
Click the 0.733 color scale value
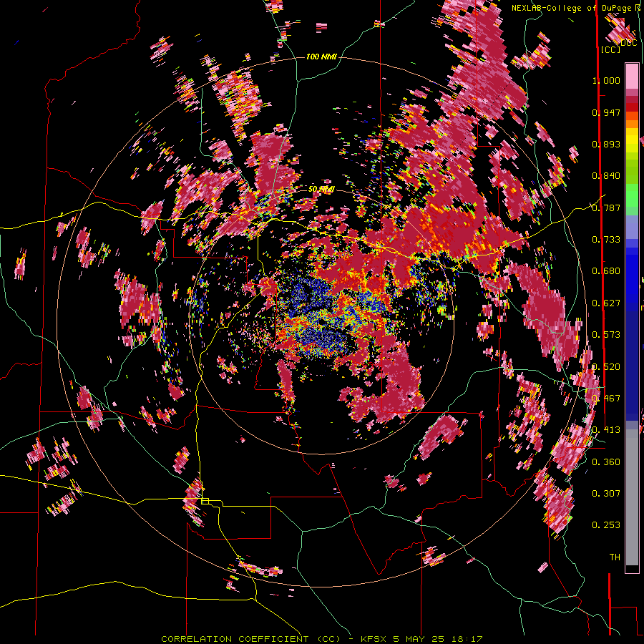[x=606, y=240]
